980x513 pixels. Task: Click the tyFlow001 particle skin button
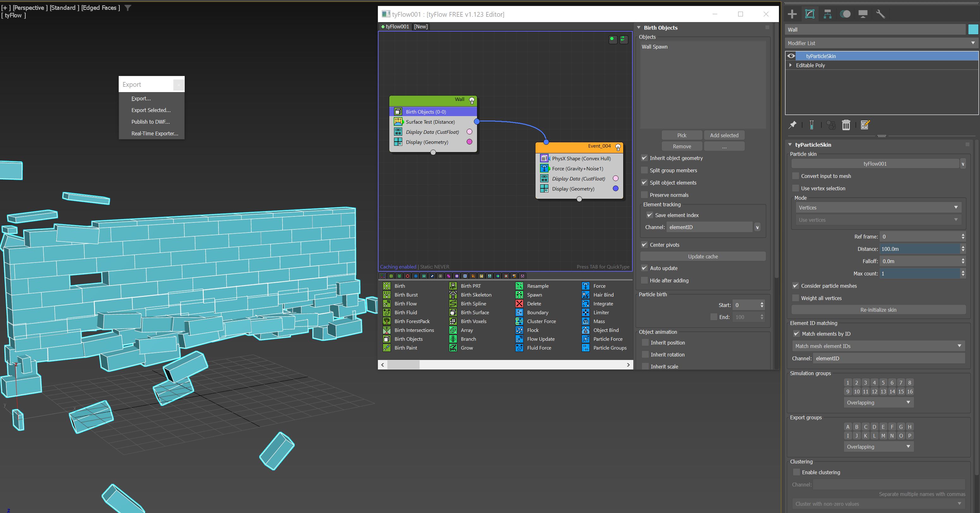[875, 163]
